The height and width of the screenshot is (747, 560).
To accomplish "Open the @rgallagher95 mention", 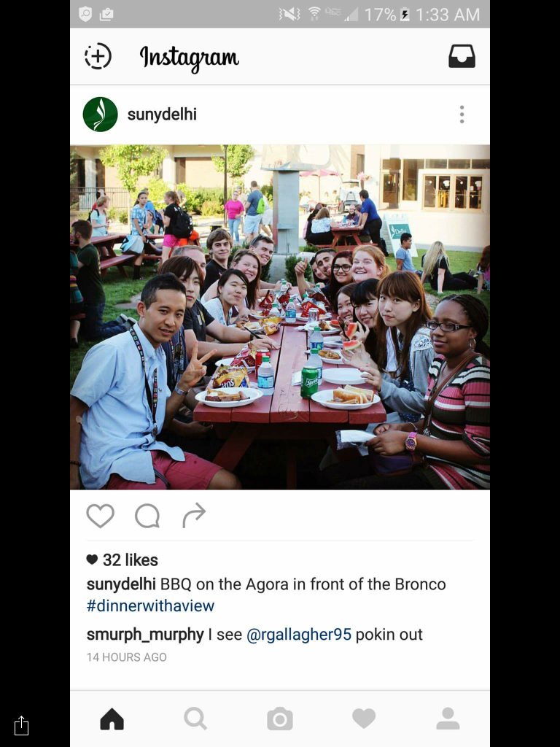I will tap(298, 634).
